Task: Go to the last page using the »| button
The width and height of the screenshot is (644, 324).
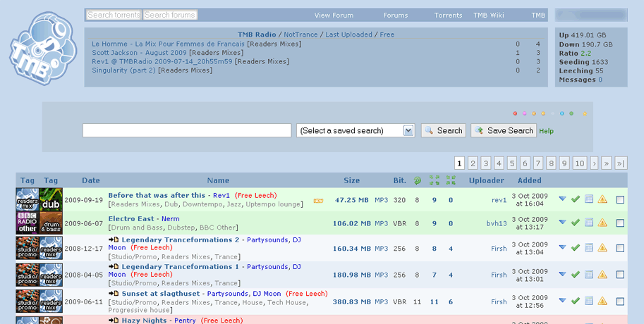Action: 620,163
